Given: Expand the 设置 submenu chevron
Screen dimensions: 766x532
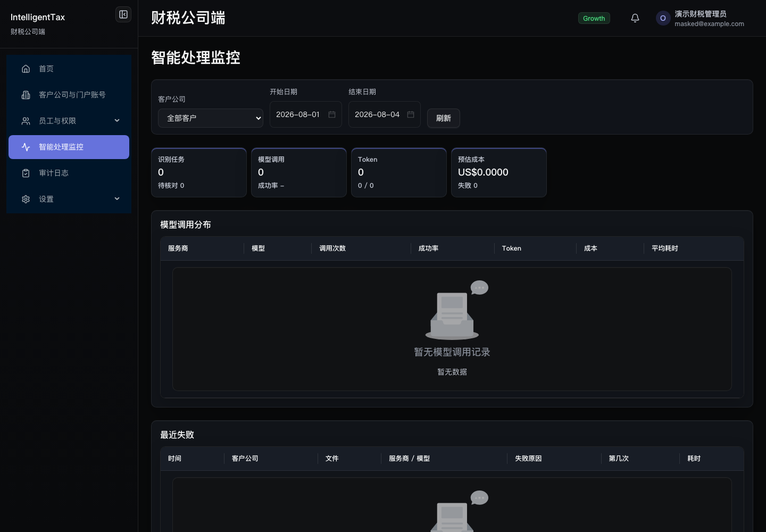Looking at the screenshot, I should point(117,199).
